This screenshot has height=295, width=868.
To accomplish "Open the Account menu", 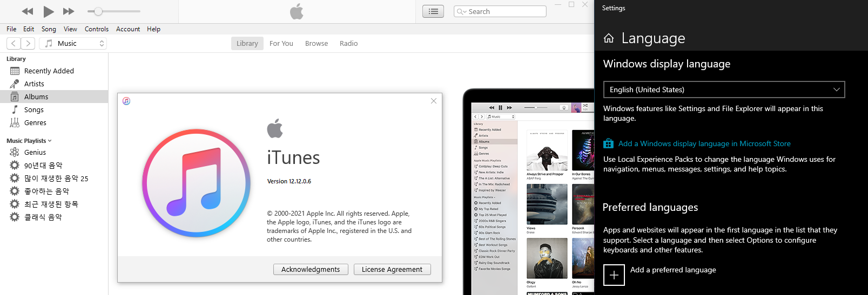I will (x=128, y=29).
